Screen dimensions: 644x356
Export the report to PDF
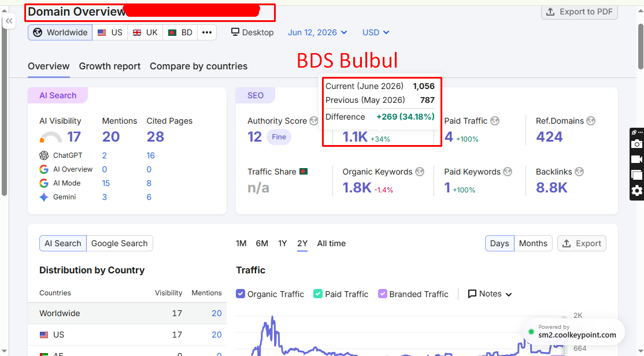[x=579, y=12]
